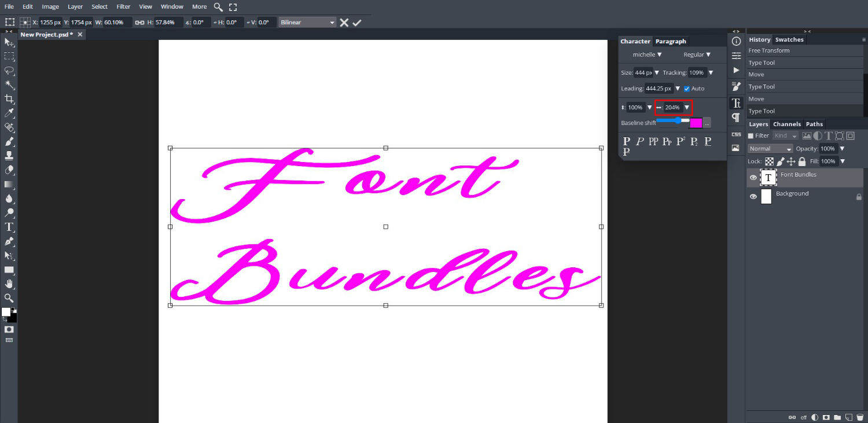Select the Zoom tool in left toolbar
The height and width of the screenshot is (423, 868).
(x=9, y=298)
